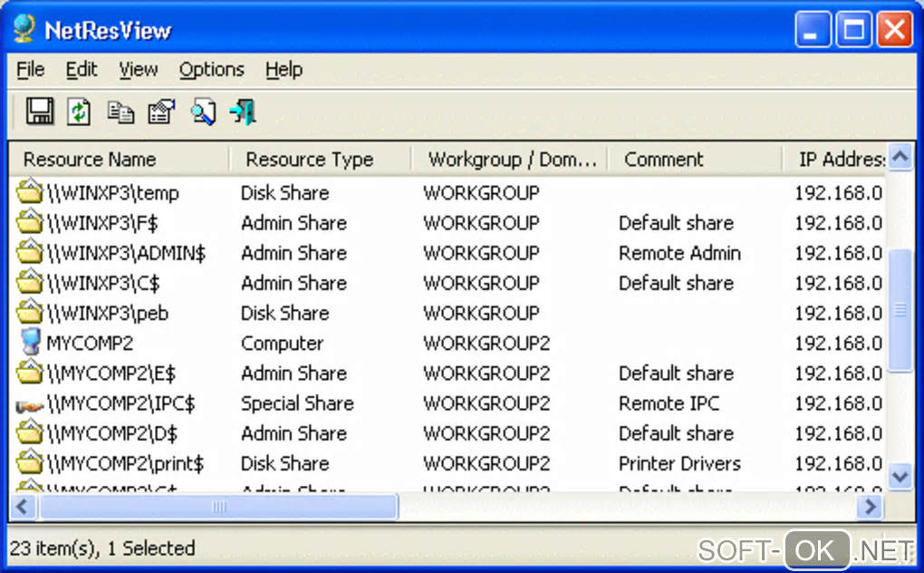The image size is (924, 573).
Task: Click the NetResView globe title icon
Action: pyautogui.click(x=24, y=28)
